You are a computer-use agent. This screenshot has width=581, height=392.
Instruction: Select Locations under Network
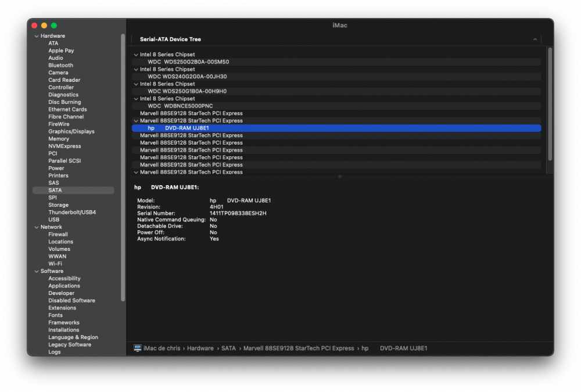coord(61,242)
